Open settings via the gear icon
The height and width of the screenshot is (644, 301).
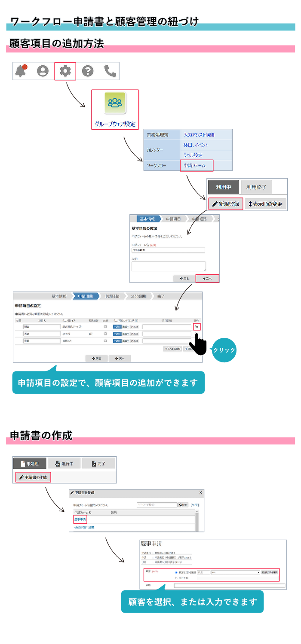65,71
